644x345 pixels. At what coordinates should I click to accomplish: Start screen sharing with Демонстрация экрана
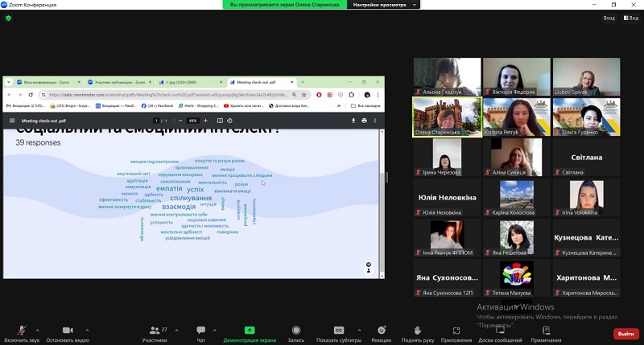pyautogui.click(x=250, y=331)
